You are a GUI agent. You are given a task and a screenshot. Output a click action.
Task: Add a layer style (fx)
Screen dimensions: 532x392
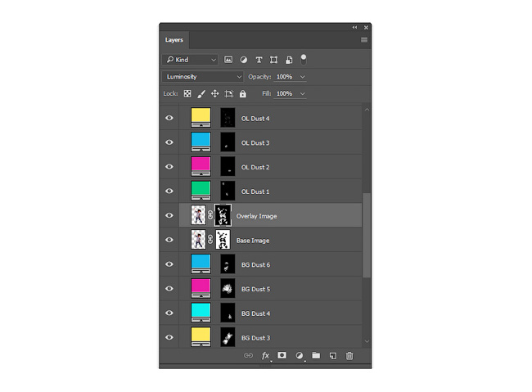point(265,356)
